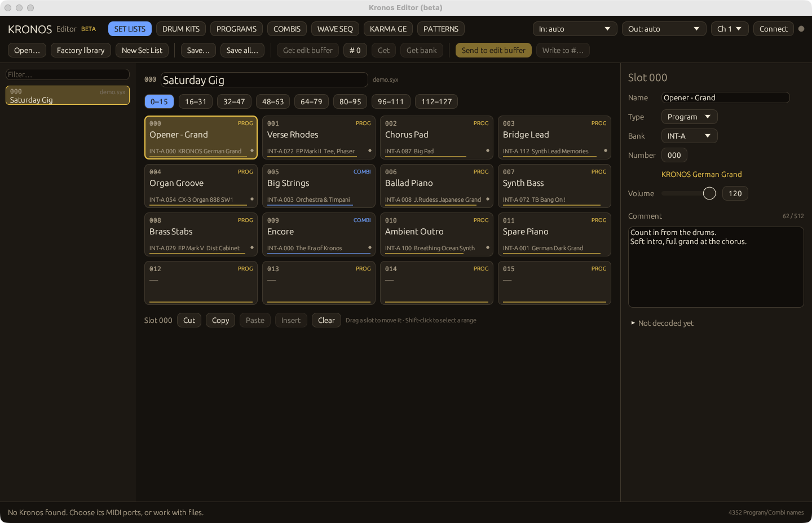
Task: Click the Get bank button
Action: [x=422, y=50]
